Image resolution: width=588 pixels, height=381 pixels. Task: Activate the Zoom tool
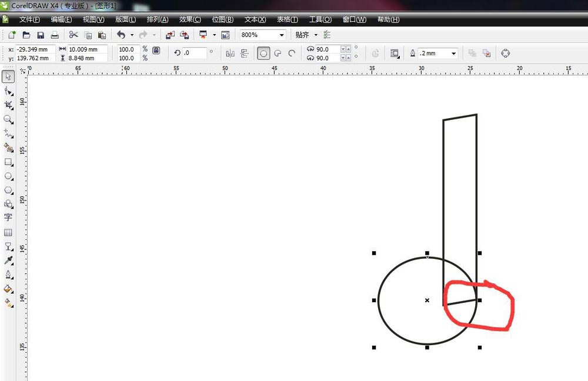point(8,119)
